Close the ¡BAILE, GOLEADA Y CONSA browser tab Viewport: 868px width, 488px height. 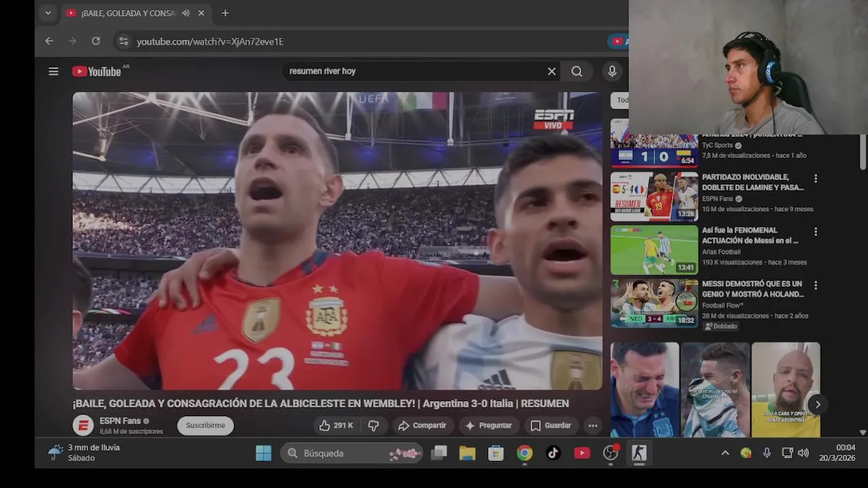201,13
